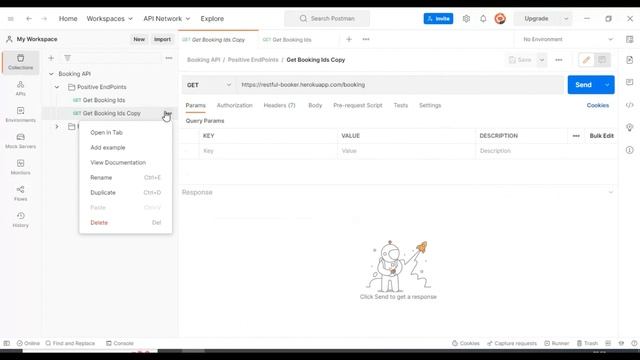
Task: Open the code snippet icon
Action: click(x=629, y=105)
